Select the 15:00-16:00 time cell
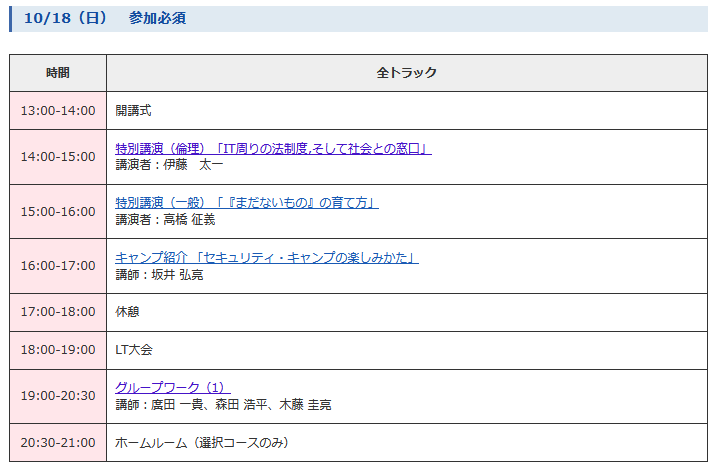Screen dimensions: 719x473 pyautogui.click(x=58, y=212)
